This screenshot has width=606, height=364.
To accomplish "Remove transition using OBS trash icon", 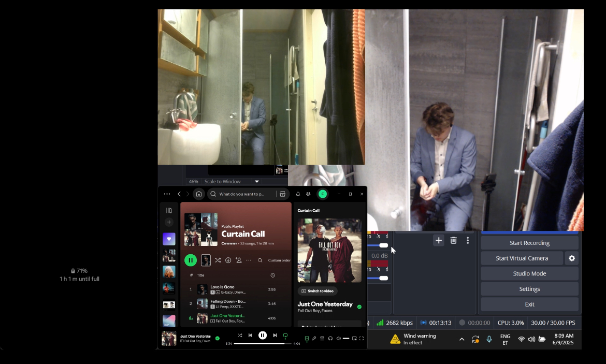I will [x=454, y=240].
